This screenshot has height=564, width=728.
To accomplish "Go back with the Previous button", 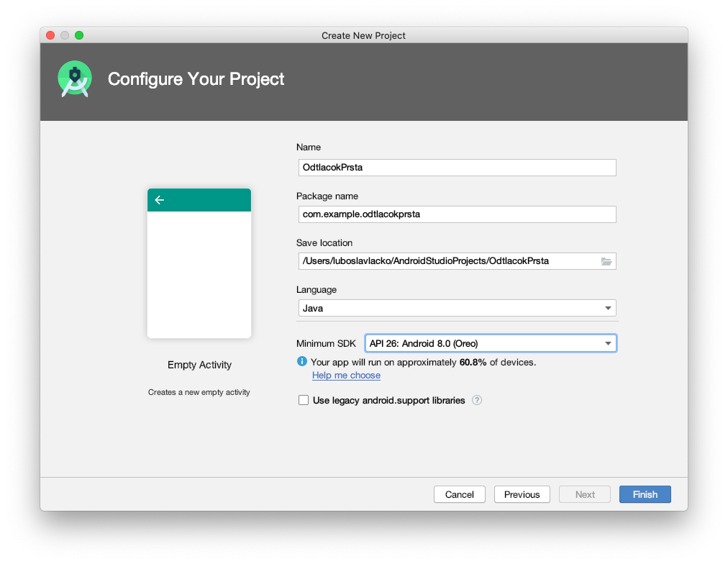I will coord(522,494).
